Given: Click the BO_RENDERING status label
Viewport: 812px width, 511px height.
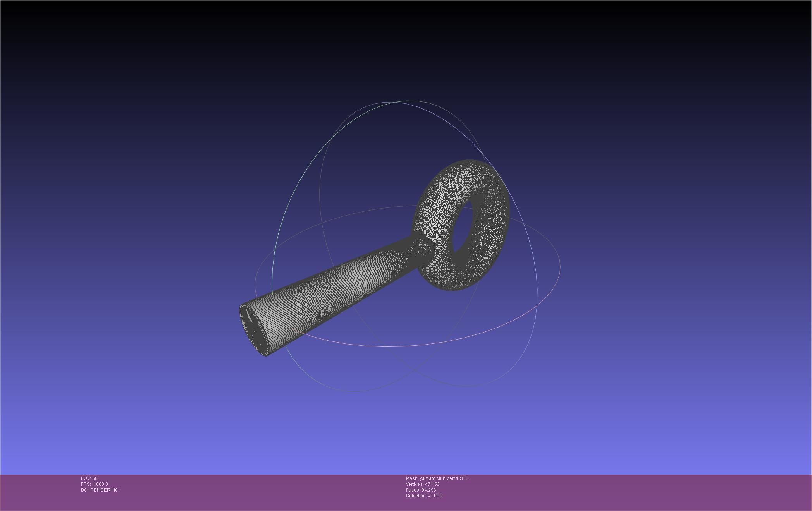Looking at the screenshot, I should (100, 490).
